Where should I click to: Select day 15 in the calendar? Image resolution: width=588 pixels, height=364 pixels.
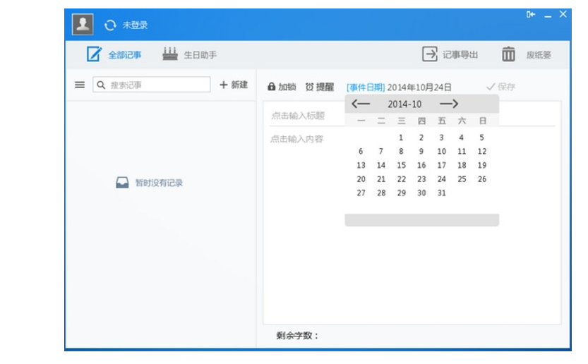point(401,165)
